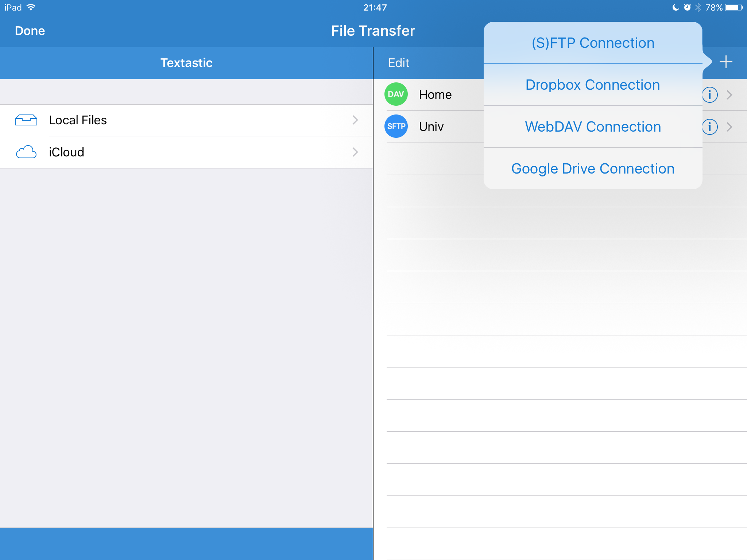Viewport: 747px width, 560px height.
Task: Tap the blue SFTP badge icon
Action: click(396, 127)
